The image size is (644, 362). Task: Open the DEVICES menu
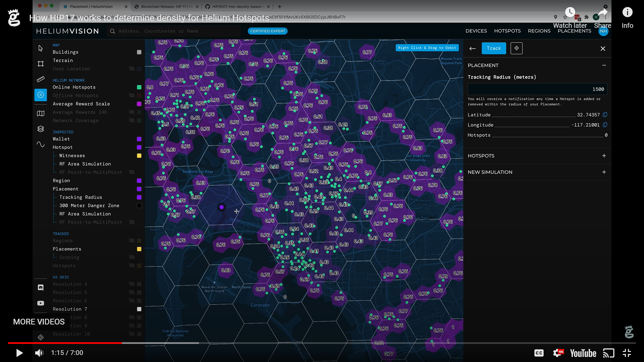click(x=476, y=31)
